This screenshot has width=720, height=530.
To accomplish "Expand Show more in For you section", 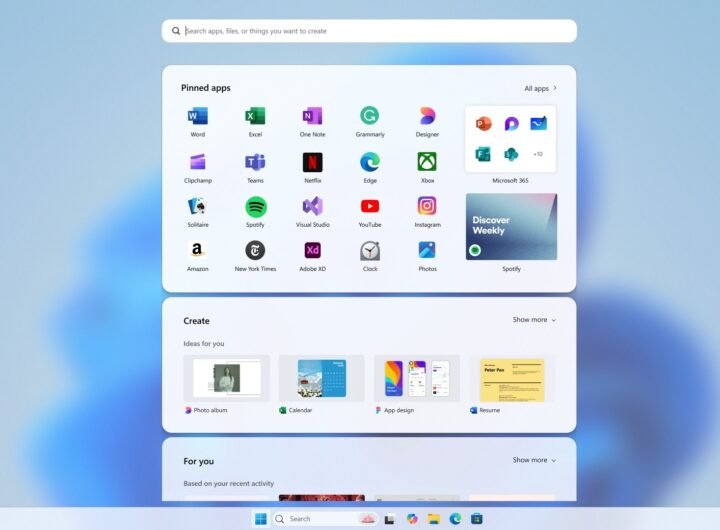I will 534,460.
